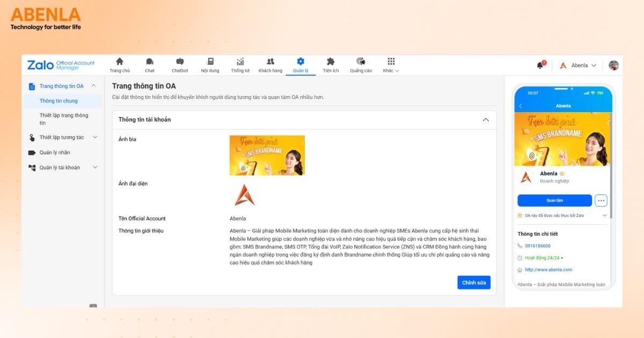
Task: Click the Hoạt động 24/24 status text
Action: tap(541, 258)
